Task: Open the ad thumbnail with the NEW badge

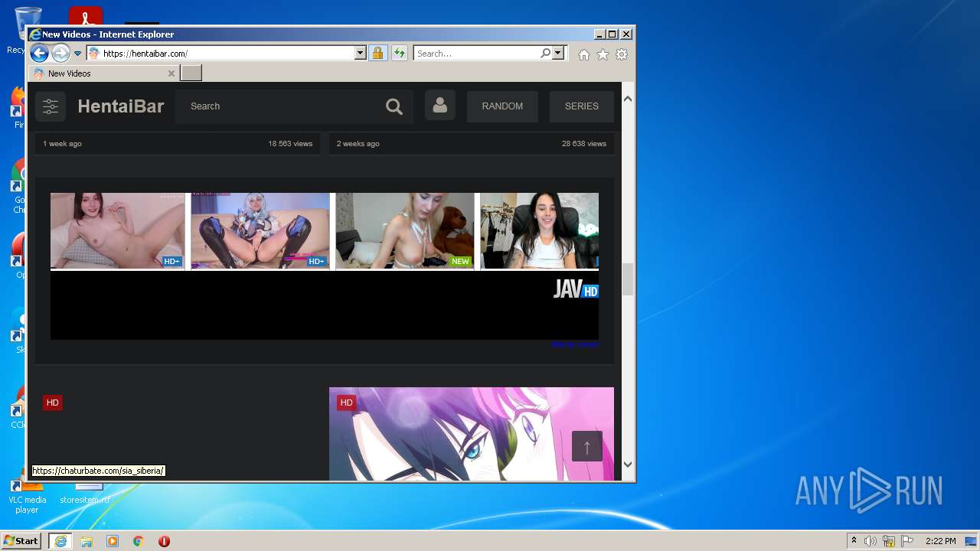Action: [404, 230]
